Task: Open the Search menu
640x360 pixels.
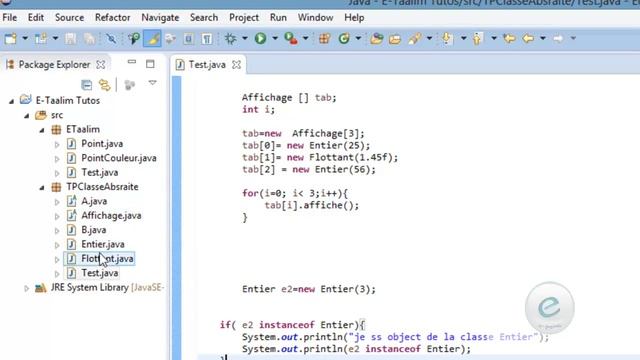Action: (x=204, y=18)
